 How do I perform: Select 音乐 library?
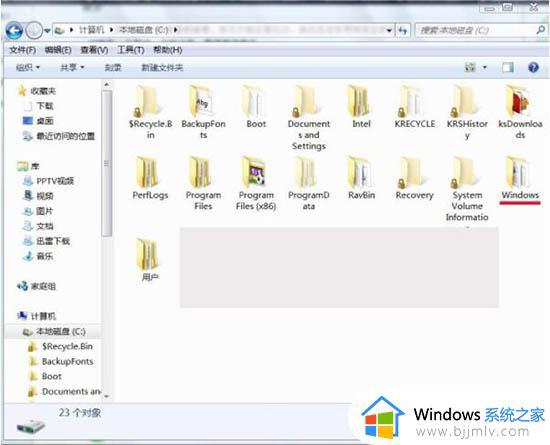click(45, 256)
